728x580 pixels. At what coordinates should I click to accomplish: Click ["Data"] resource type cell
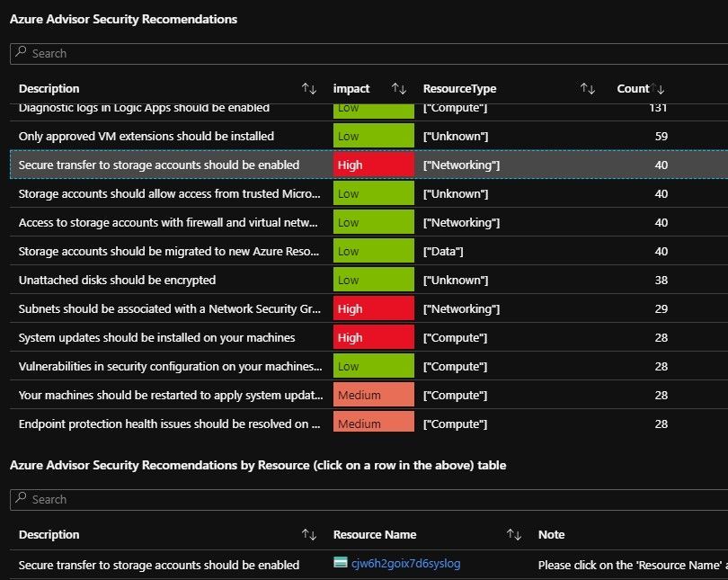[x=443, y=251]
